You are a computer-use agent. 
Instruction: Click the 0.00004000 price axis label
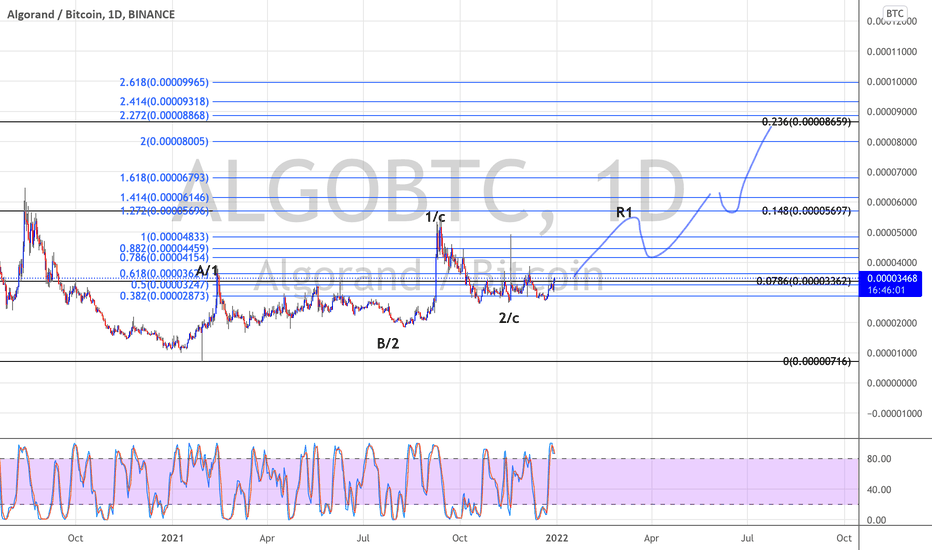pyautogui.click(x=892, y=263)
